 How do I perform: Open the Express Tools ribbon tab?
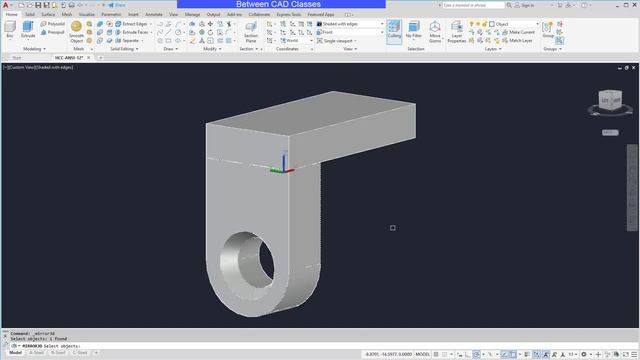point(289,14)
